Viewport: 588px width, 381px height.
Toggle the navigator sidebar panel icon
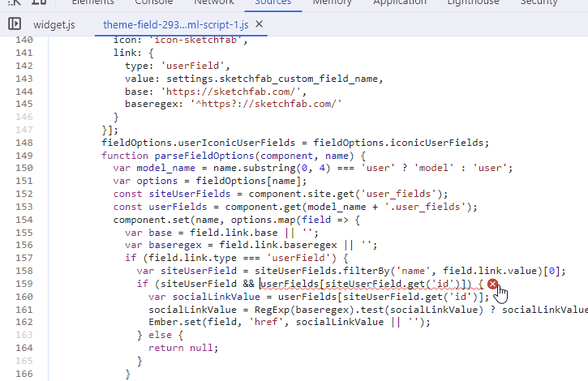(x=15, y=24)
